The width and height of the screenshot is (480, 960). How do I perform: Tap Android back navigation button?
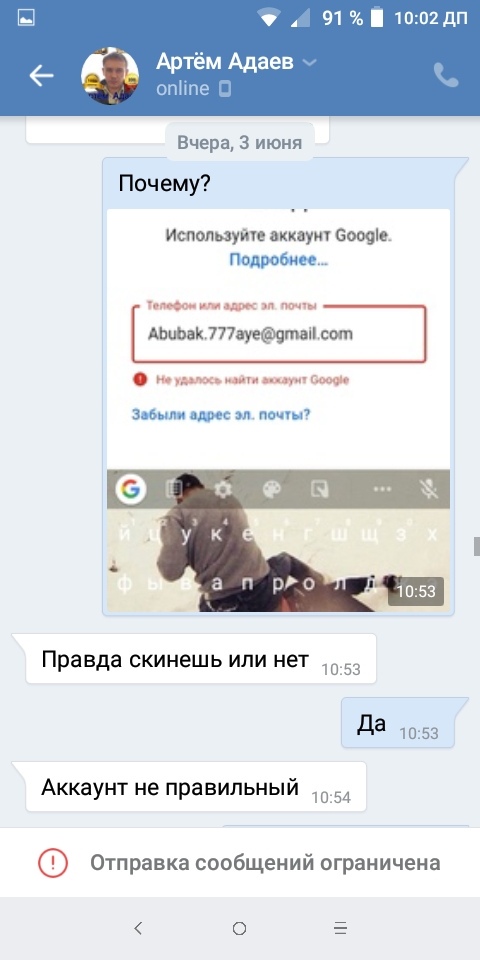pos(138,928)
